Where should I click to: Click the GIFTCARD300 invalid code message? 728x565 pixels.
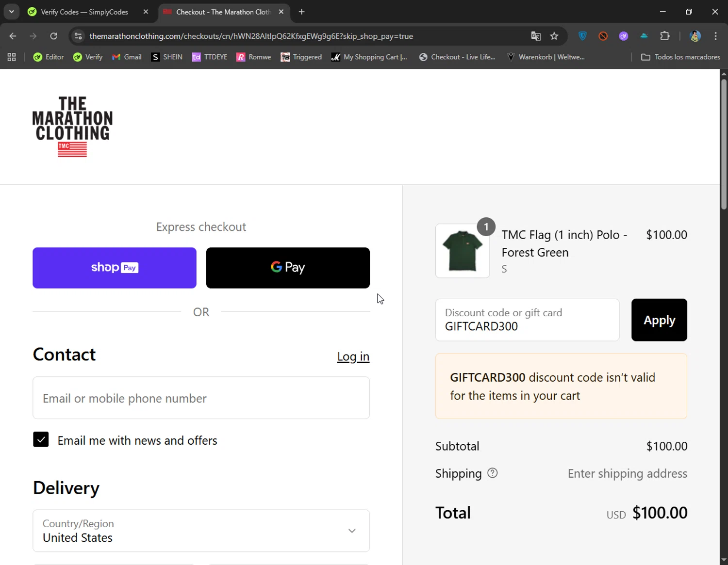[x=561, y=386]
